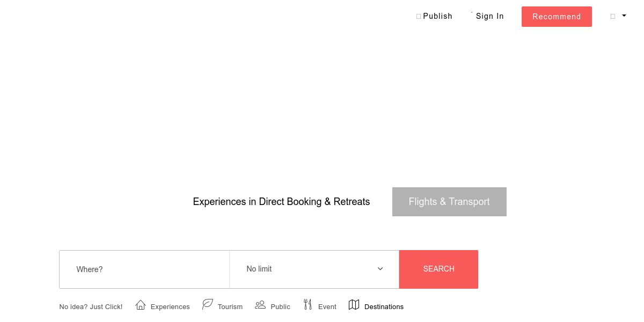Click the red SEARCH button
This screenshot has width=644, height=322.
point(438,269)
